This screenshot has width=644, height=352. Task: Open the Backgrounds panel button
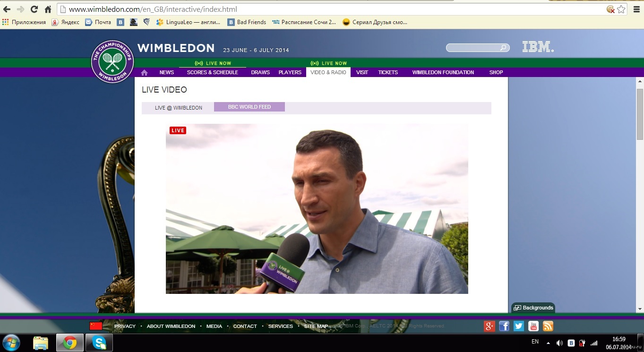pyautogui.click(x=533, y=308)
